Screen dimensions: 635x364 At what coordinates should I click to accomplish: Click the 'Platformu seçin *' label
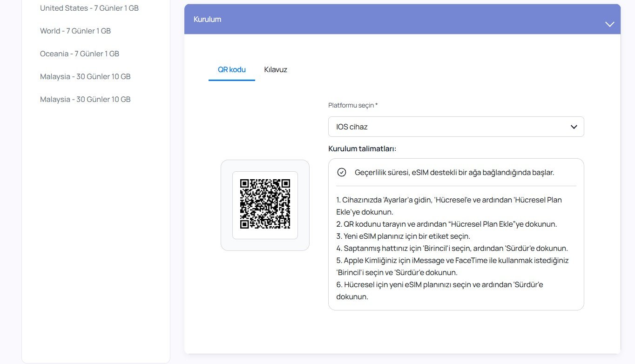coord(353,105)
